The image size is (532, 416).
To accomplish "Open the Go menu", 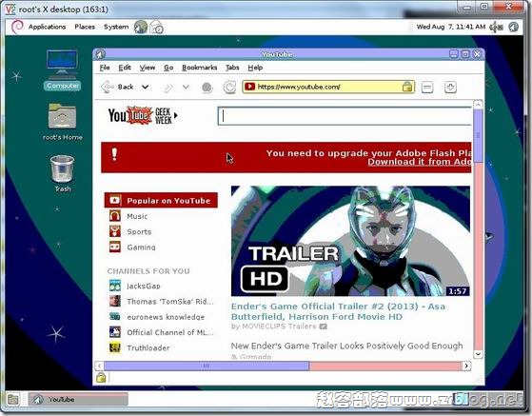I will pos(168,68).
